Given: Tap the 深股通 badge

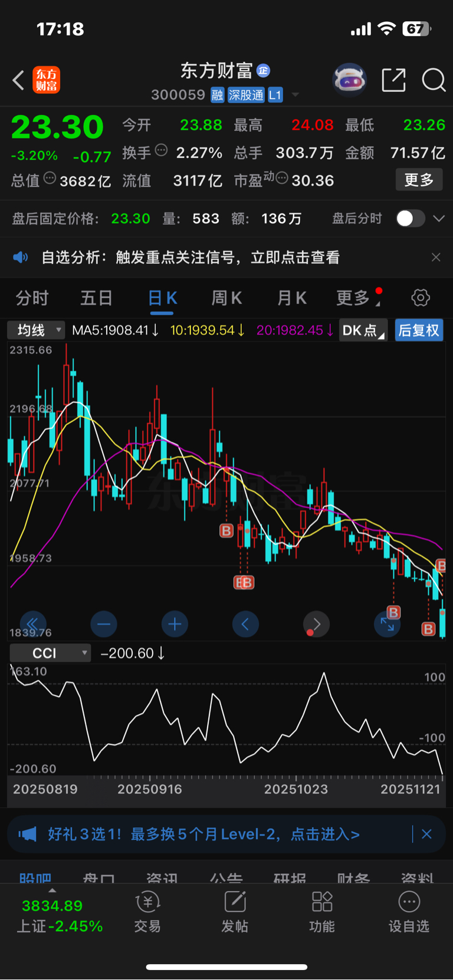Looking at the screenshot, I should pyautogui.click(x=246, y=95).
